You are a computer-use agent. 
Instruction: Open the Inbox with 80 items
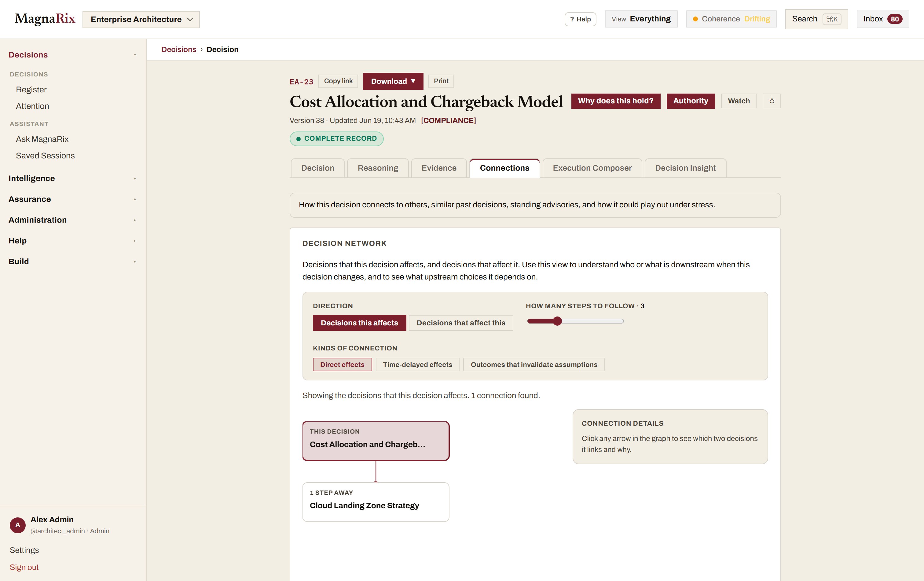(882, 19)
